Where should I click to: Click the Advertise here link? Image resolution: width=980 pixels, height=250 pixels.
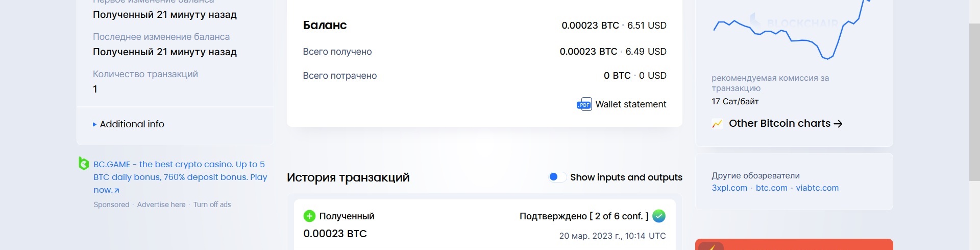(161, 204)
